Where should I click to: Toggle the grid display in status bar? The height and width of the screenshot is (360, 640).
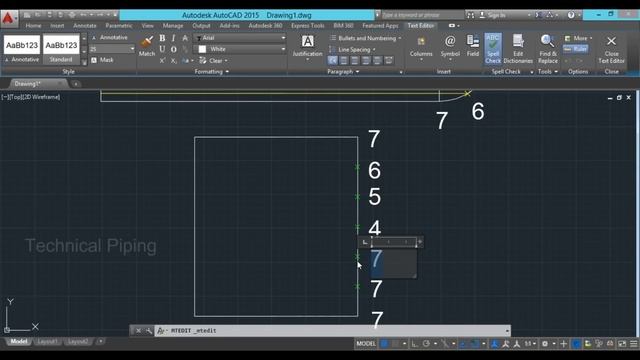[384, 344]
